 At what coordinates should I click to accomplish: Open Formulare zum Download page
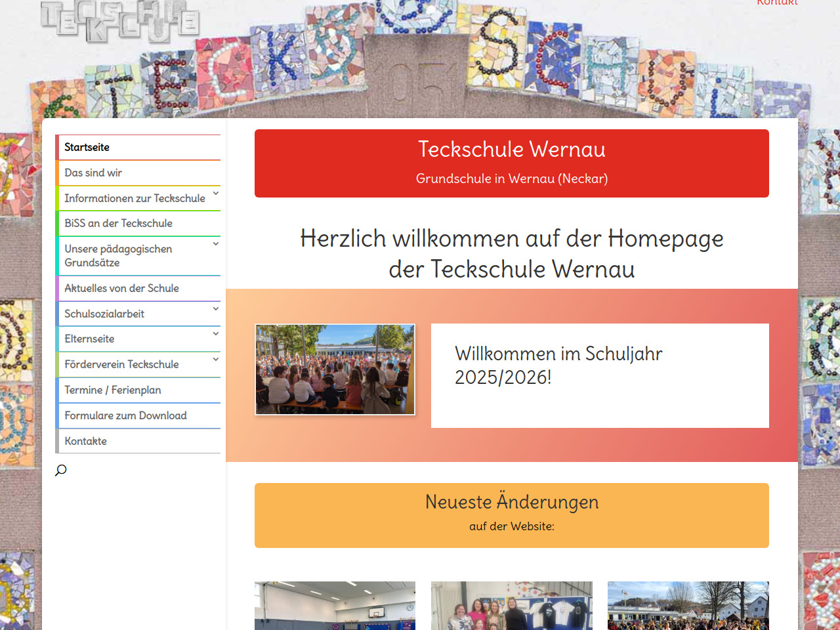(125, 416)
